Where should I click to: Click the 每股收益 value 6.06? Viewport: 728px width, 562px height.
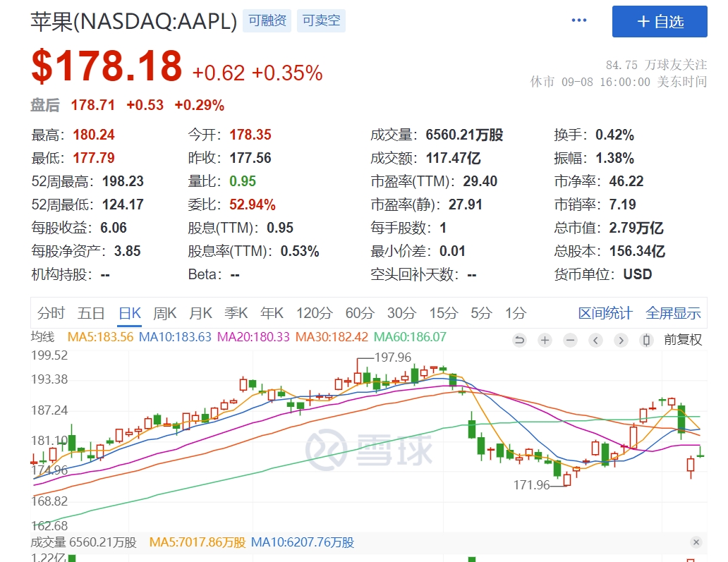click(114, 228)
